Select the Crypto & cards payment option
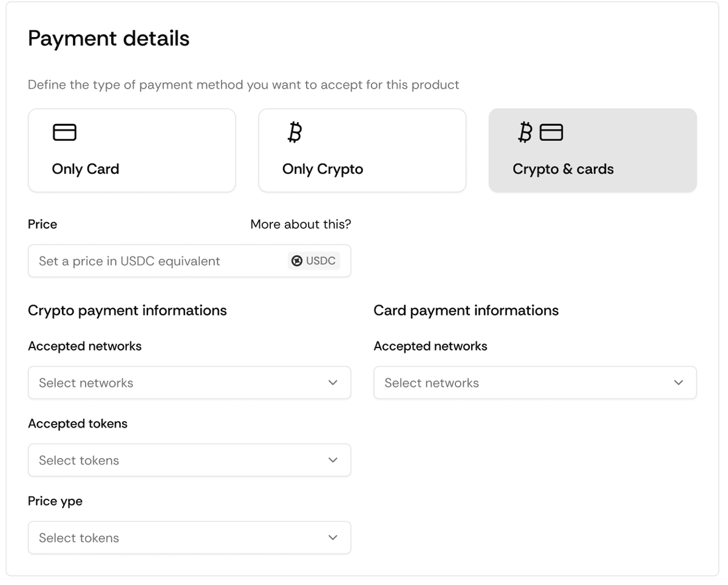This screenshot has width=728, height=585. click(x=593, y=151)
